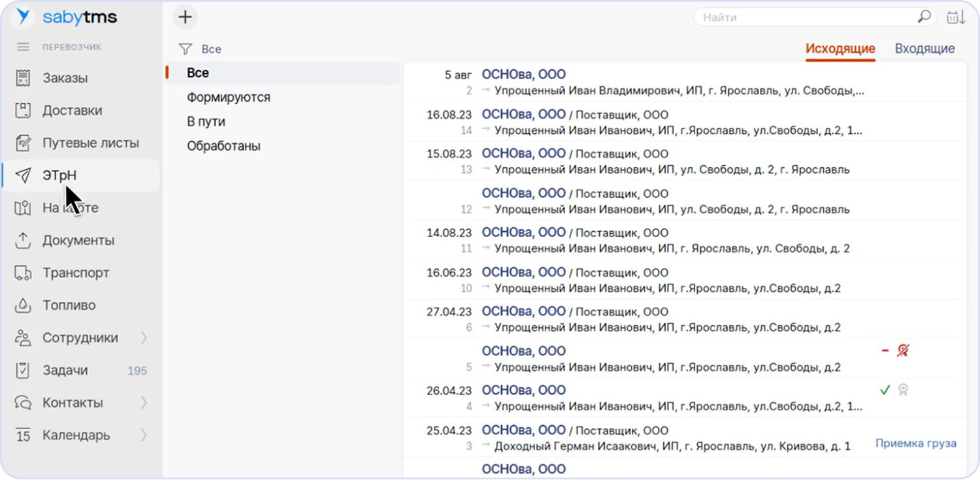
Task: Open the filter funnel icon labeled Все
Action: point(186,49)
